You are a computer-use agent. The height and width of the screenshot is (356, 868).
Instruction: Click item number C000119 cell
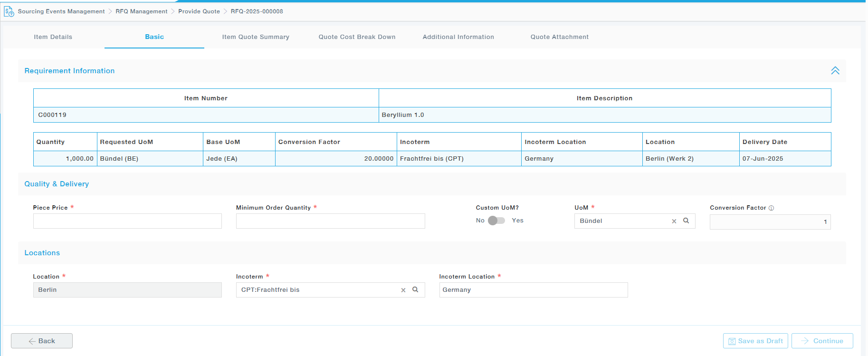click(x=206, y=115)
